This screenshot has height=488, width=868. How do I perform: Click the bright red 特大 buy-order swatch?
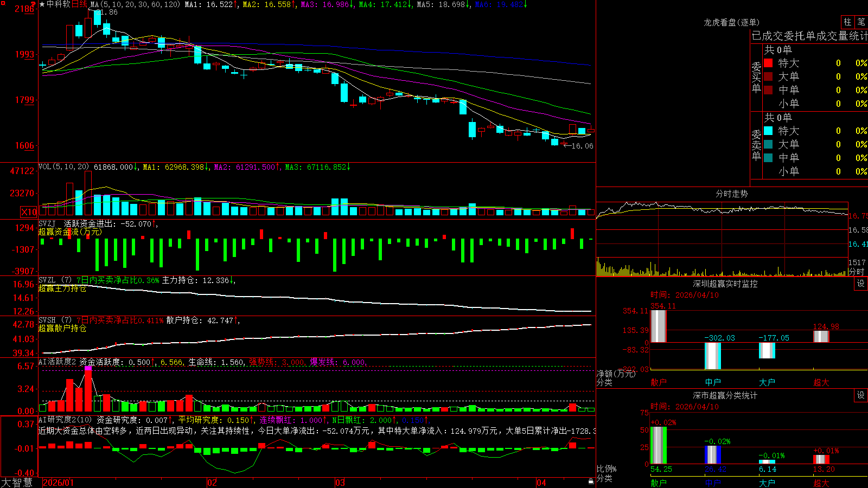pos(768,63)
